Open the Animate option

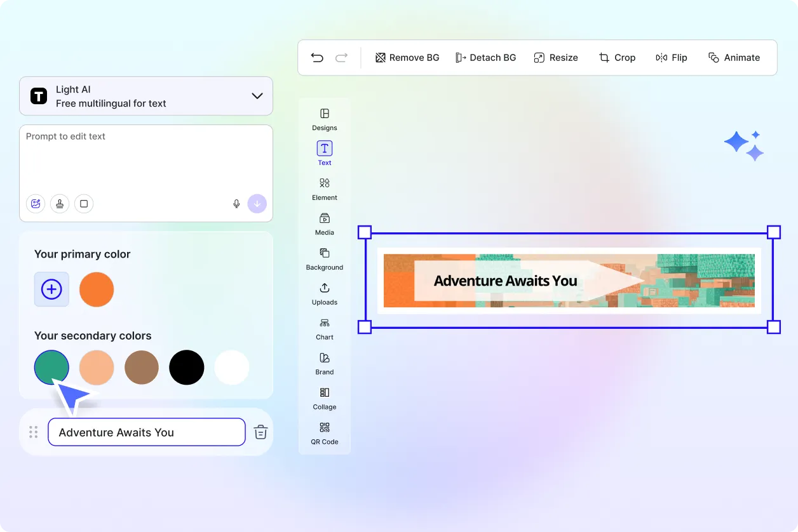pos(734,58)
